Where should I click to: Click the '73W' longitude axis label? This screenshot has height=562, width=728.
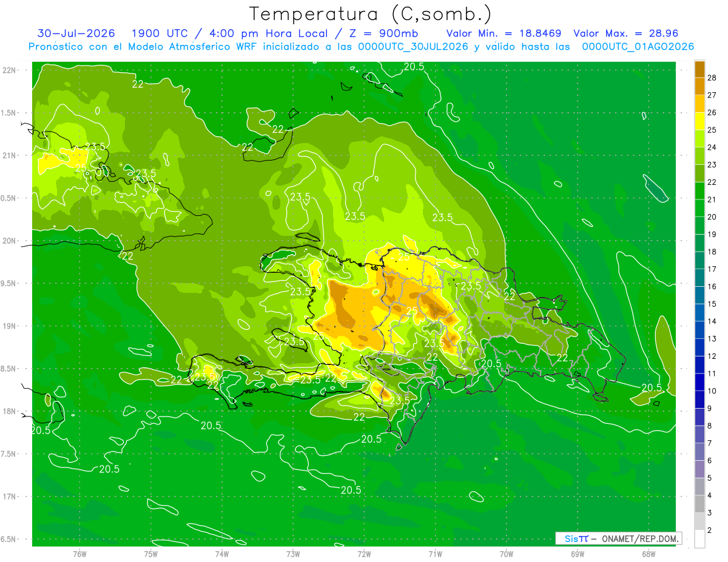293,554
